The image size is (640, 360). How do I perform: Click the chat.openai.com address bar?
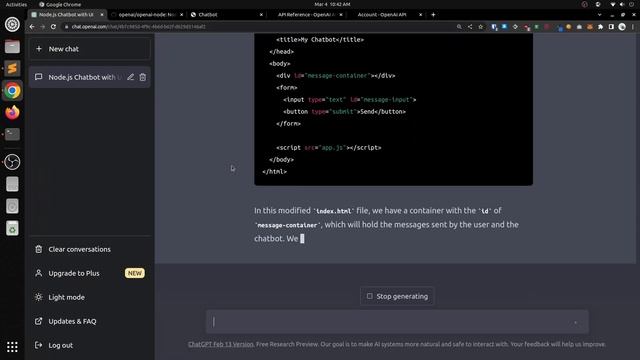[x=257, y=27]
